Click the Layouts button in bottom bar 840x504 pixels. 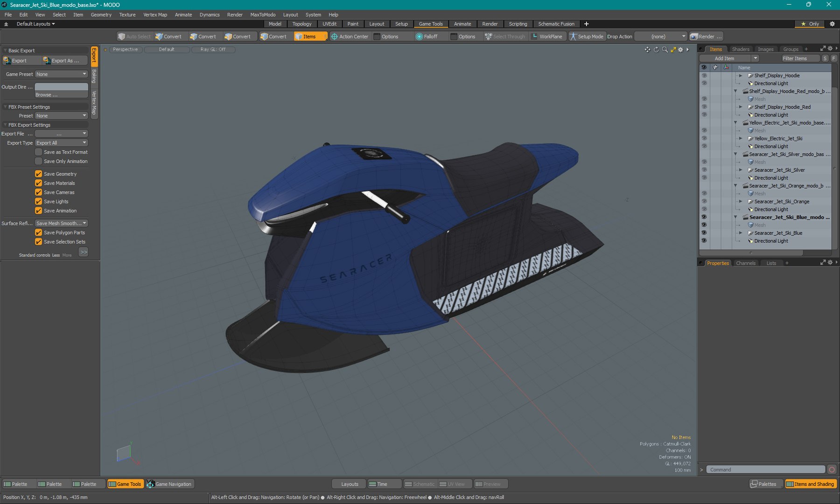350,484
